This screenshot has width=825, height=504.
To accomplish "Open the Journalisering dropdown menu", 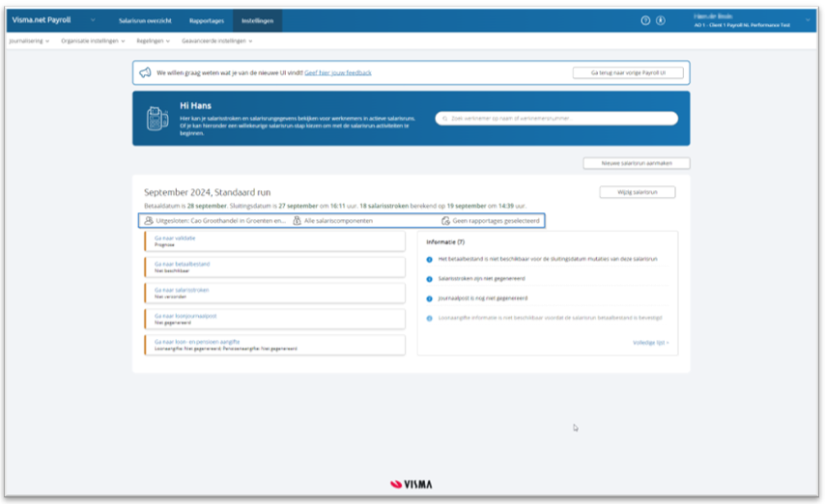I will (x=29, y=41).
